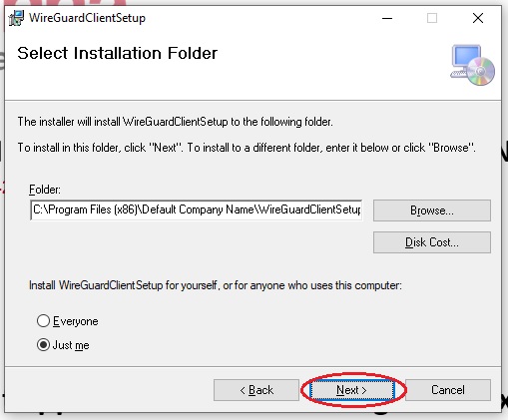Minimize the WireGuardClientSetup window
Viewport: 508px width, 420px height.
tap(387, 18)
